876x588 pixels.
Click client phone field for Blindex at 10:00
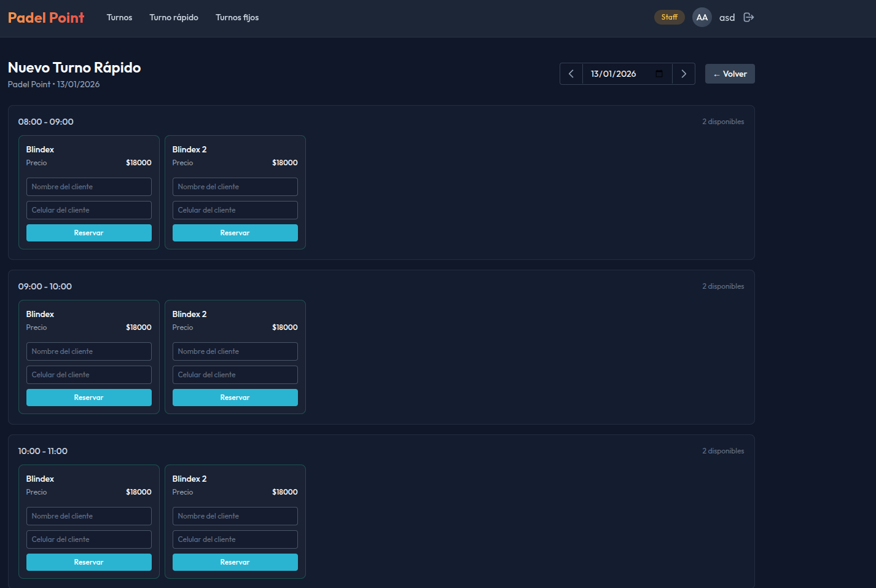tap(89, 539)
